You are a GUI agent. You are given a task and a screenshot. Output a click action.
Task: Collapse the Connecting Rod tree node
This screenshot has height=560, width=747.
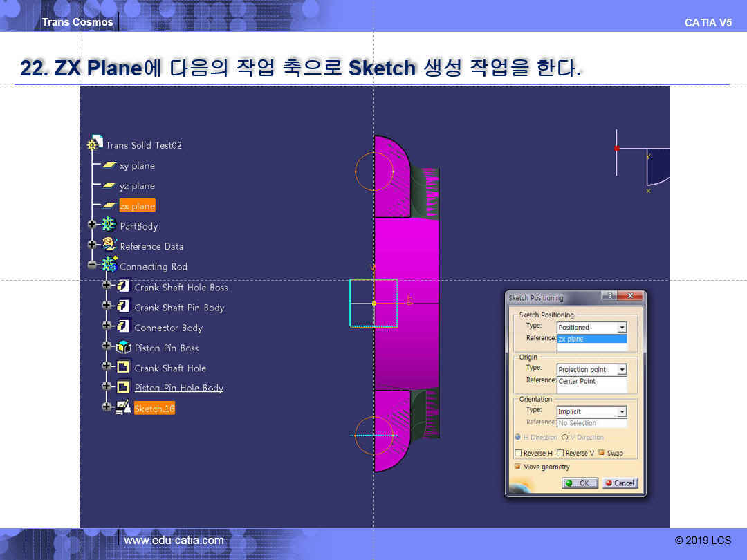tap(92, 265)
